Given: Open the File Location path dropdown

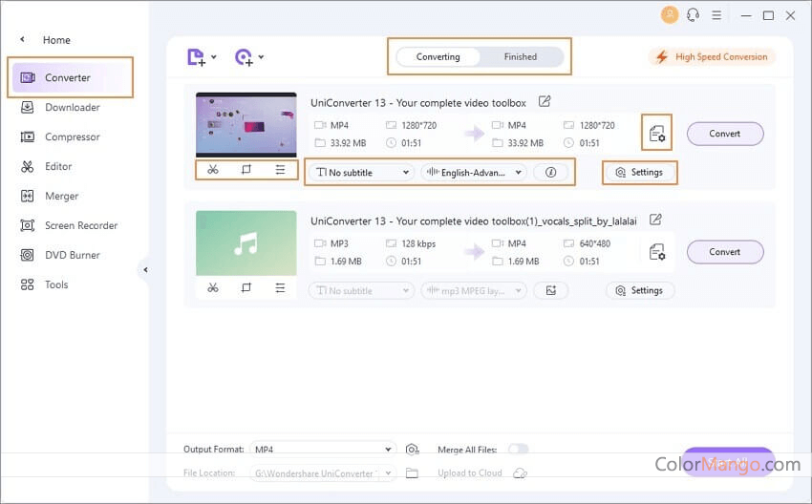Looking at the screenshot, I should click(x=323, y=472).
